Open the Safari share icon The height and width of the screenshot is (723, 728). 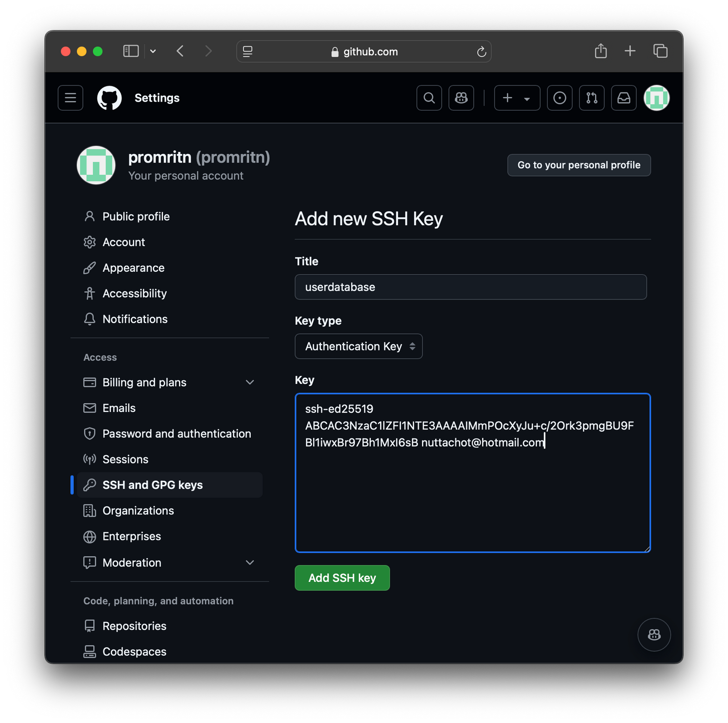pos(601,51)
